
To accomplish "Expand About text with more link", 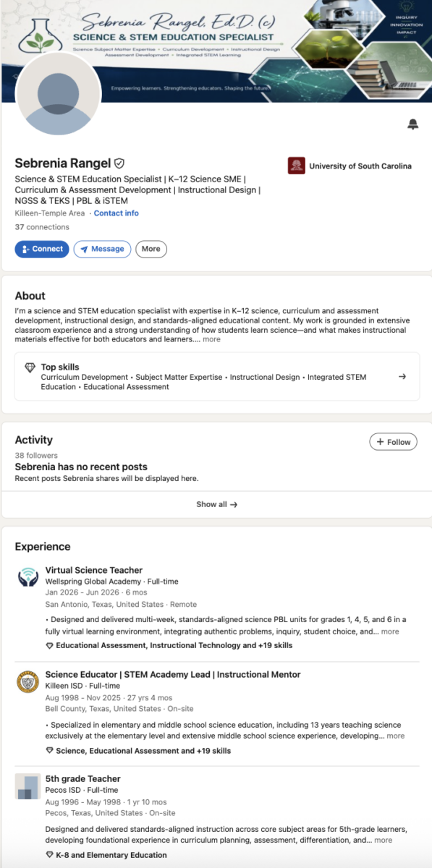I will click(211, 339).
